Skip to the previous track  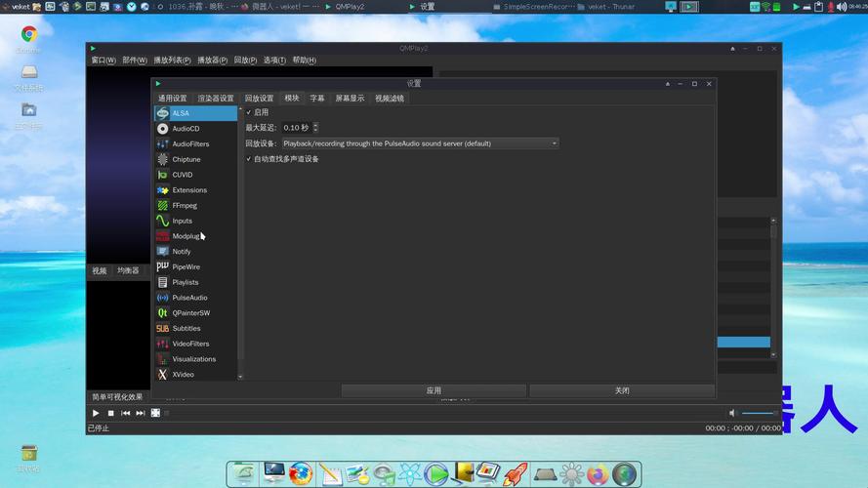pyautogui.click(x=126, y=413)
